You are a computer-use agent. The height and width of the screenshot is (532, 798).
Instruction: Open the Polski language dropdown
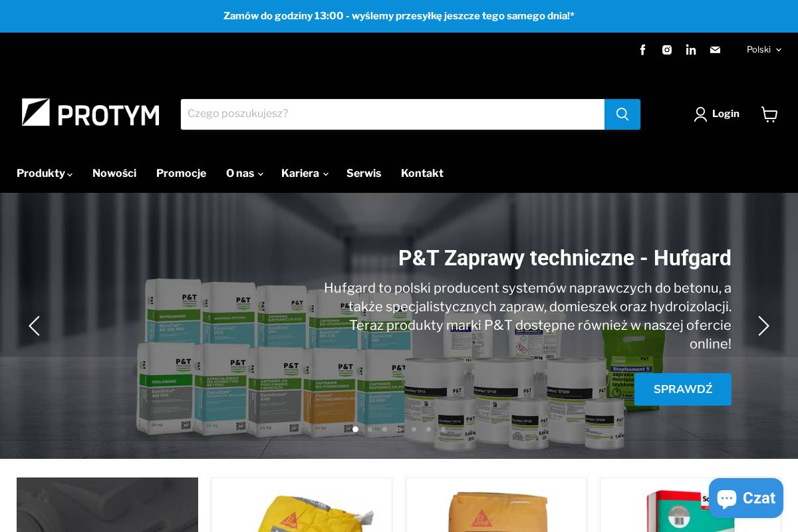point(763,50)
